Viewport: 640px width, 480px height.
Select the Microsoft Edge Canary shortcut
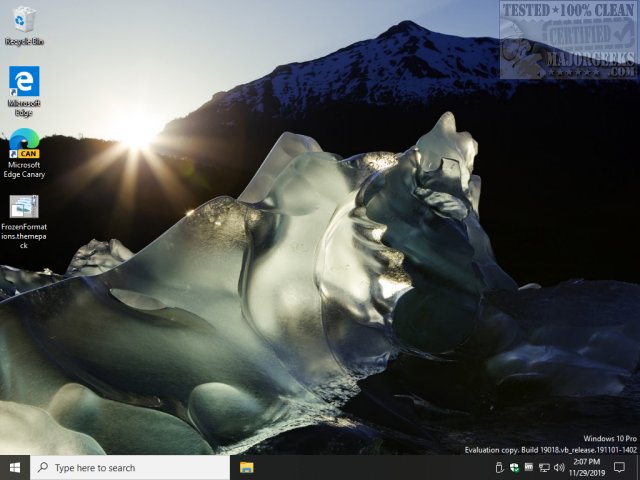click(x=24, y=153)
